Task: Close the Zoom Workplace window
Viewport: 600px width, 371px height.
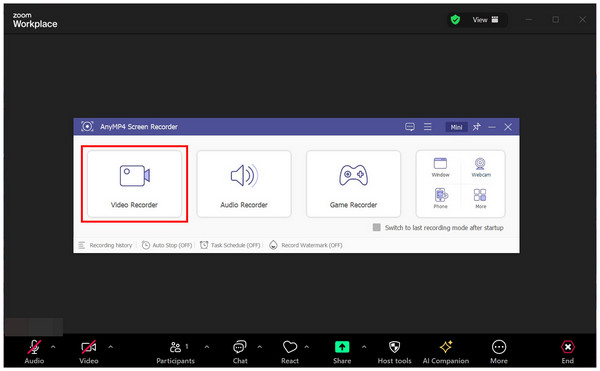Action: (582, 20)
